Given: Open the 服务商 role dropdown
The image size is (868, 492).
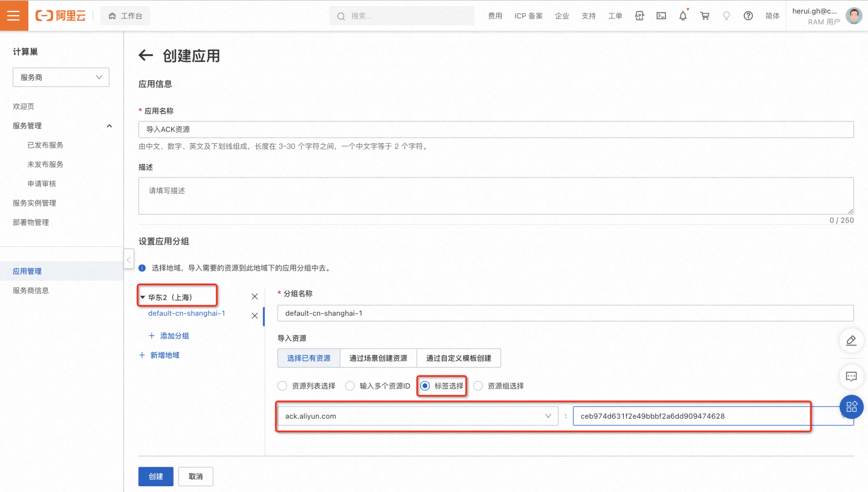Looking at the screenshot, I should click(61, 77).
